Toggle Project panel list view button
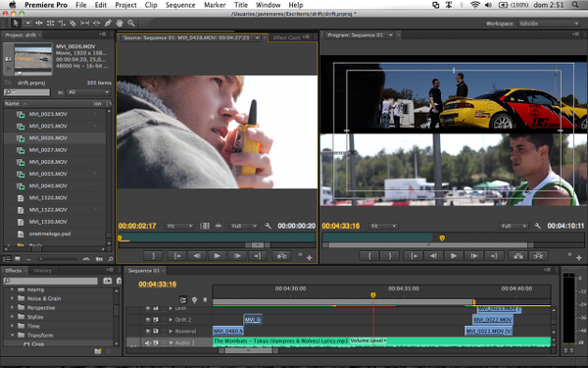 click(x=7, y=259)
